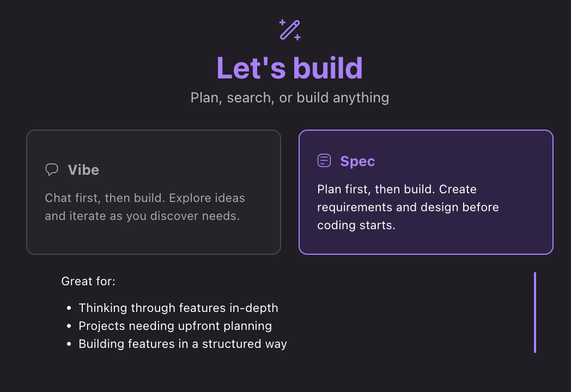The image size is (571, 392).
Task: Click the bullet before "Thinking through features"
Action: [69, 309]
